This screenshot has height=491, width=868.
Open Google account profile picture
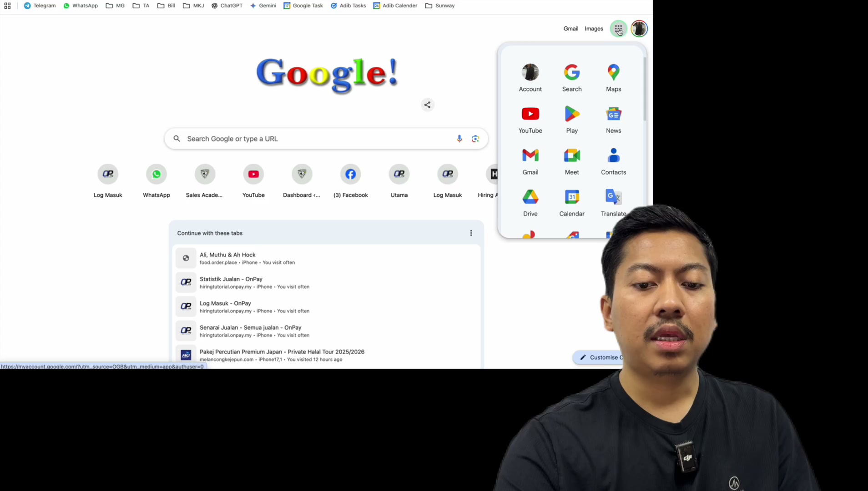click(x=639, y=29)
